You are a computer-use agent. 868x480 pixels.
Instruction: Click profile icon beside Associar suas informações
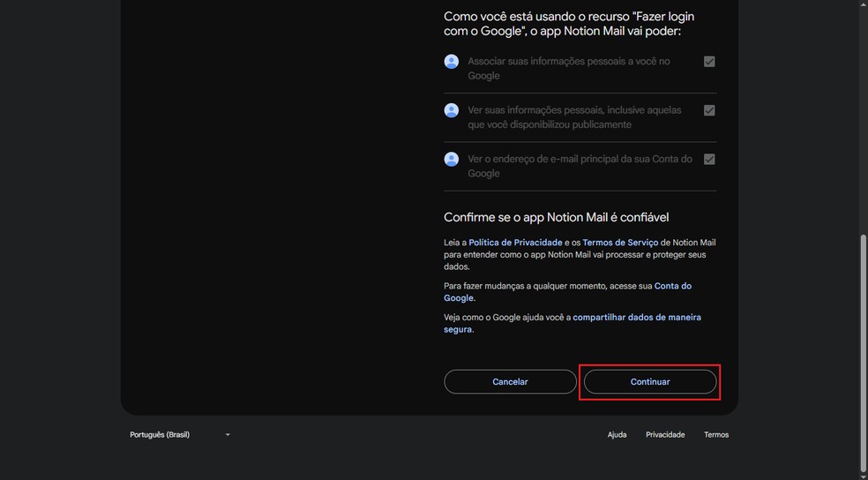451,62
